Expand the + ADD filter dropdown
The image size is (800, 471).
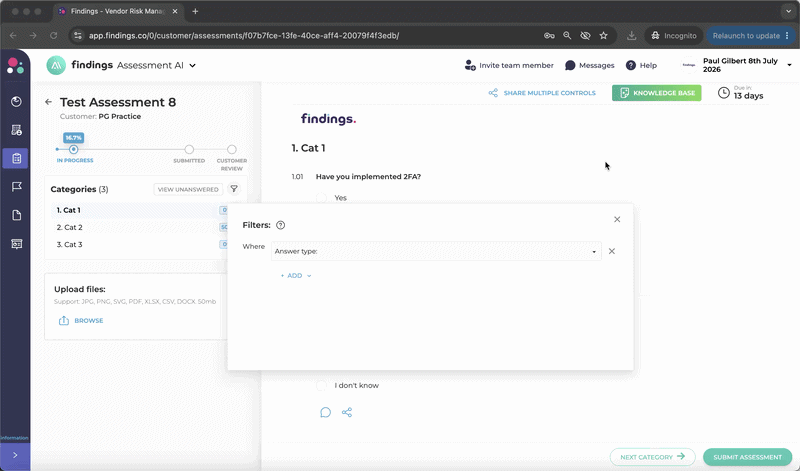[296, 276]
